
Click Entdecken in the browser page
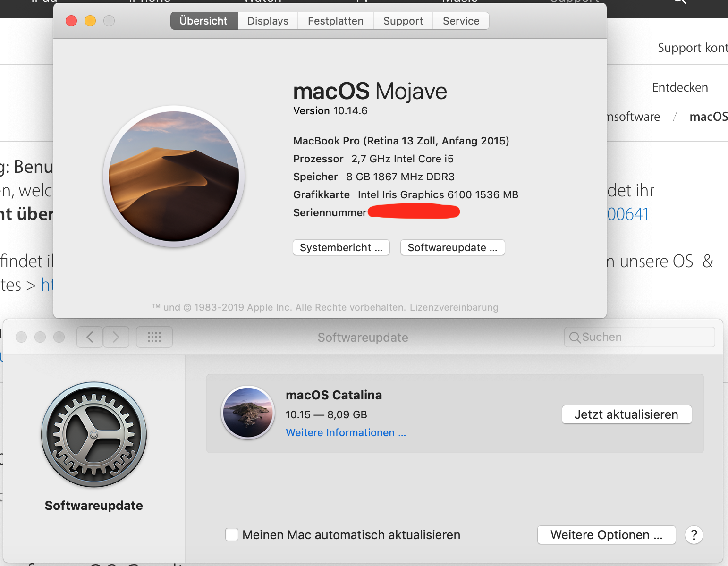coord(680,87)
